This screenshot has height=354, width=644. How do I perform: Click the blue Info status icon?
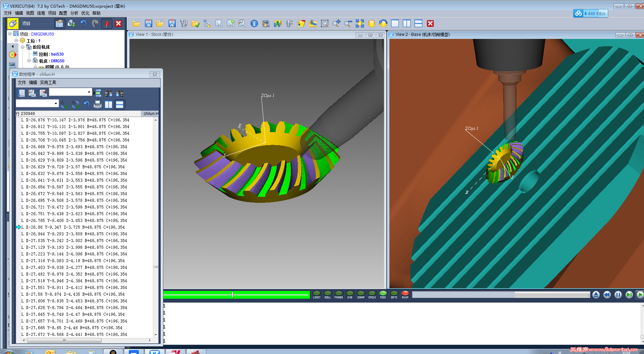tap(254, 23)
